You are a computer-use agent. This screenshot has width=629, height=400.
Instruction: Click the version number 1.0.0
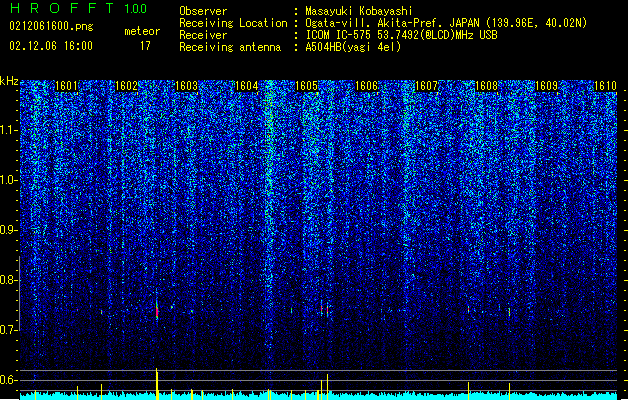point(136,9)
